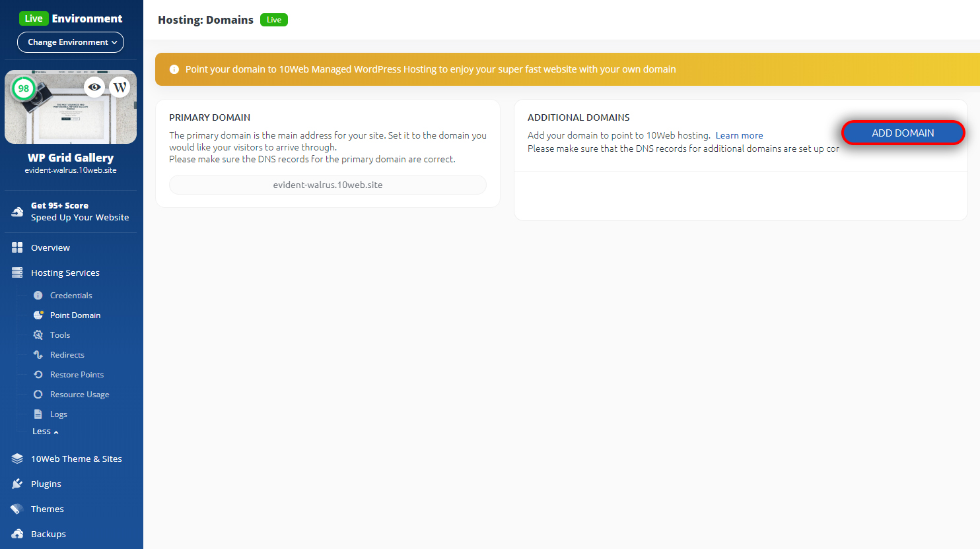Click the green Live badge beside Environment

coord(34,18)
